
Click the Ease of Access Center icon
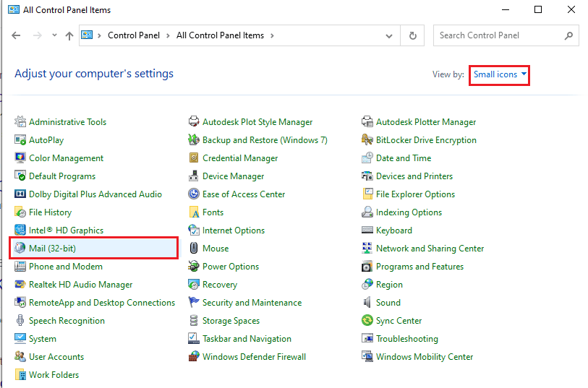194,194
